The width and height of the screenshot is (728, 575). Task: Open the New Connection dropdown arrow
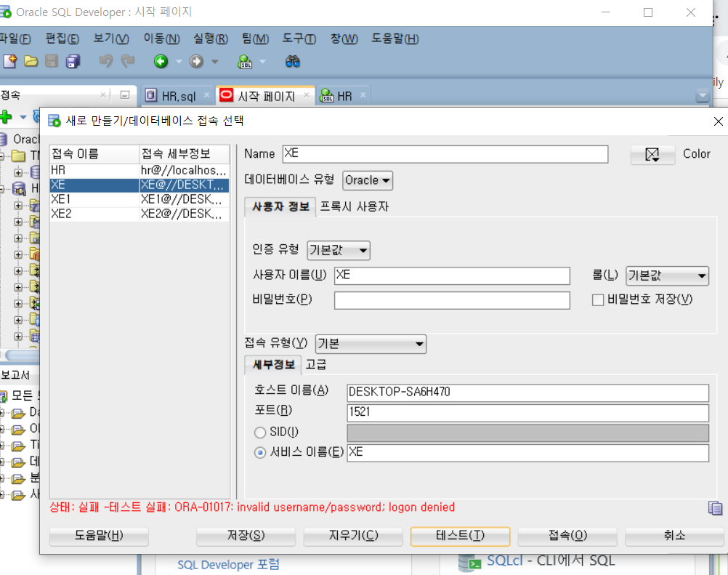[23, 117]
